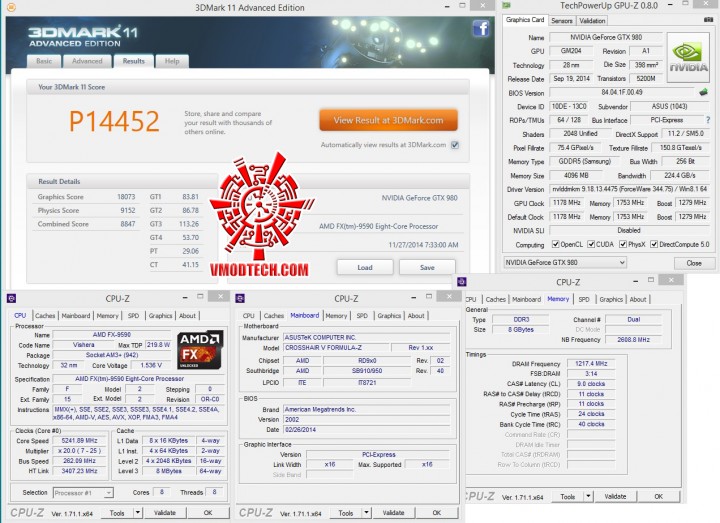Viewport: 720px width, 523px height.
Task: Select the SPD tab in the CPU-Z Mainboard window
Action: click(362, 316)
